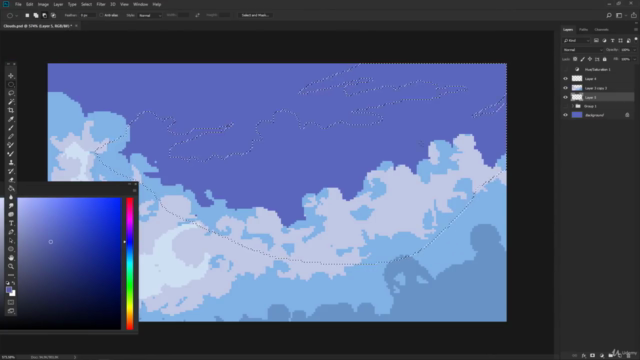Click the Select and Mask button
The image size is (640, 360).
255,15
